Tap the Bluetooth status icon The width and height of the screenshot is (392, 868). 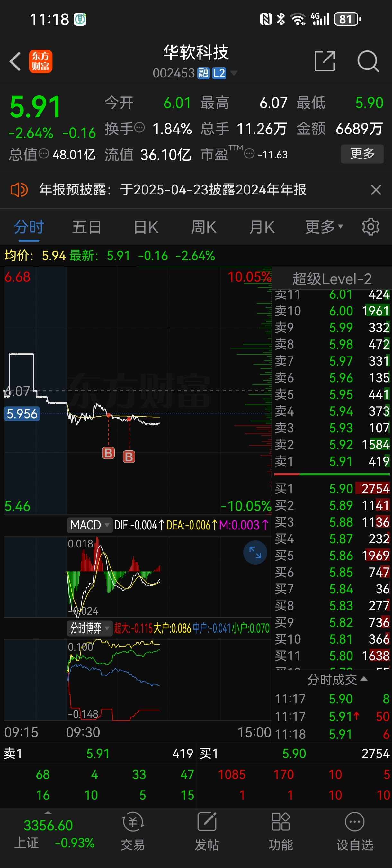coord(281,19)
